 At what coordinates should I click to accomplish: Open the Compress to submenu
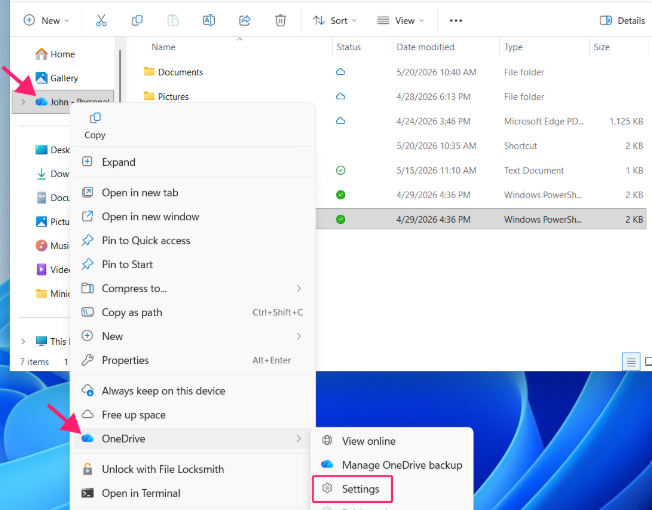coord(193,288)
